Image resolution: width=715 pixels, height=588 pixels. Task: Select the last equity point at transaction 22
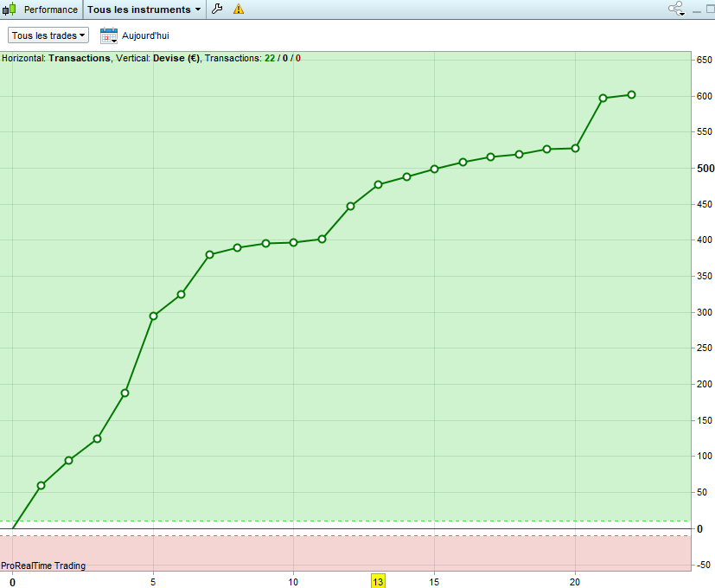point(631,95)
